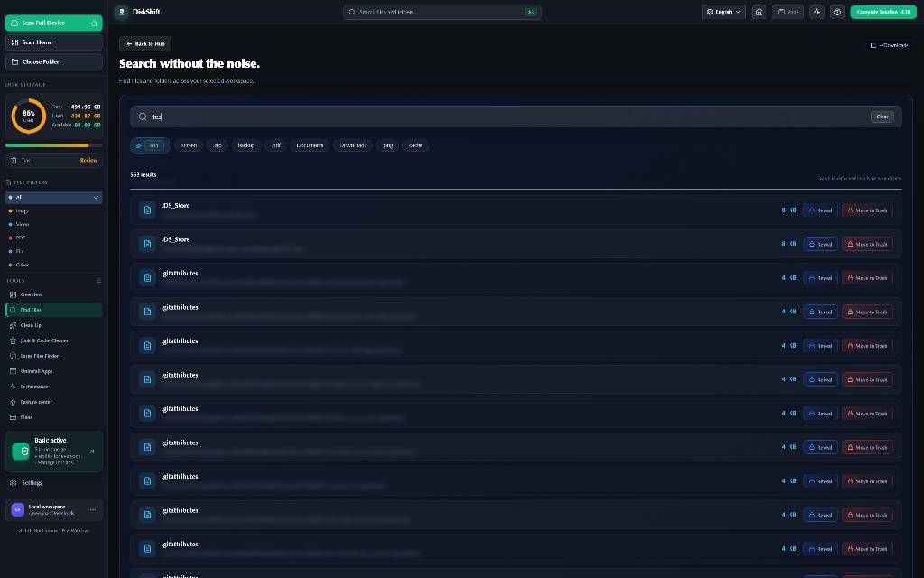
Task: Filter files by Image
Action: click(53, 210)
